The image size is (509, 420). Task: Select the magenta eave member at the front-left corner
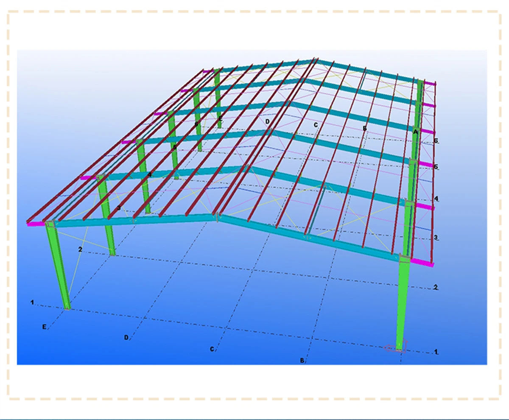click(x=36, y=223)
